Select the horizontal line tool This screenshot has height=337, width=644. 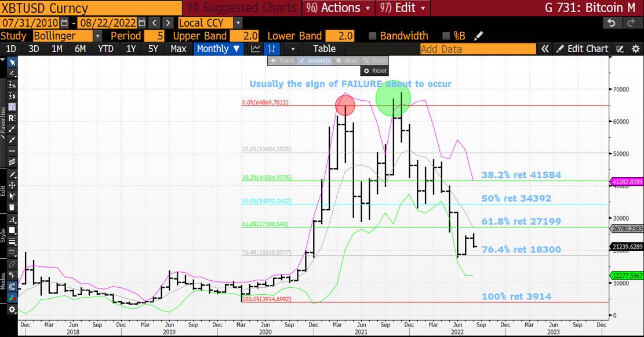(x=12, y=151)
